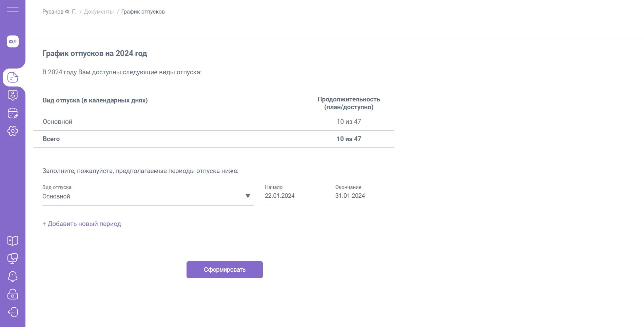The height and width of the screenshot is (327, 644).
Task: Open the documents icon in sidebar
Action: (13, 77)
